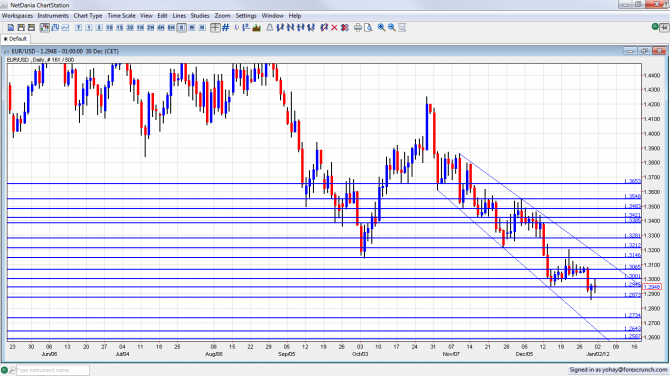
Task: Click the 1.3212 line label
Action: click(632, 245)
